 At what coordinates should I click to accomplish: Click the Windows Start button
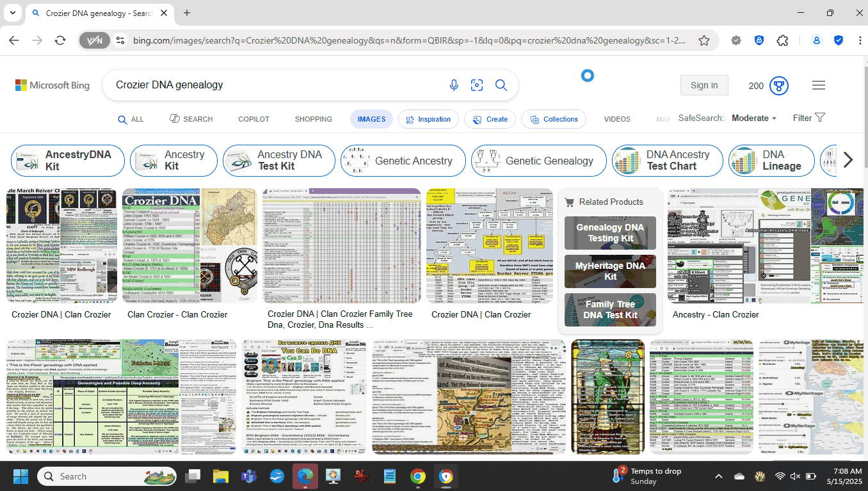click(20, 476)
